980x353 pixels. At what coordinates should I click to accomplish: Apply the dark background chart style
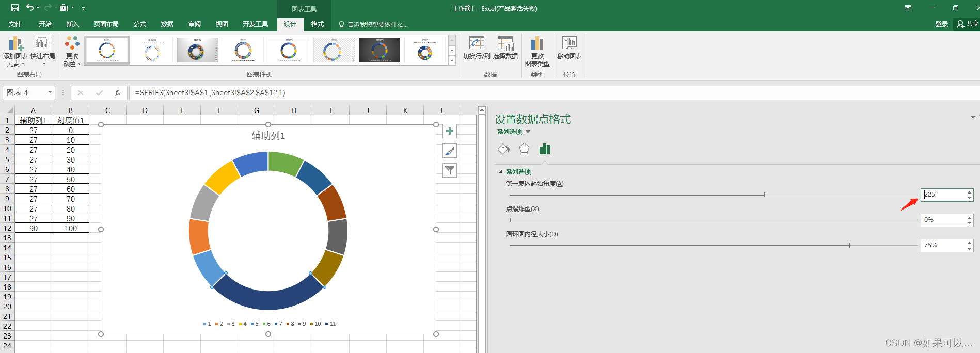(x=380, y=50)
